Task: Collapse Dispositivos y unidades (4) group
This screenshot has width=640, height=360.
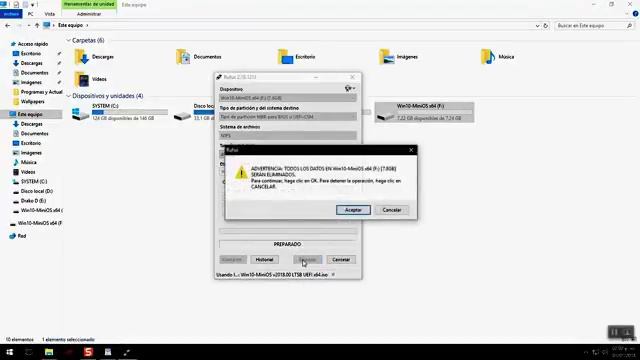Action: pyautogui.click(x=69, y=96)
